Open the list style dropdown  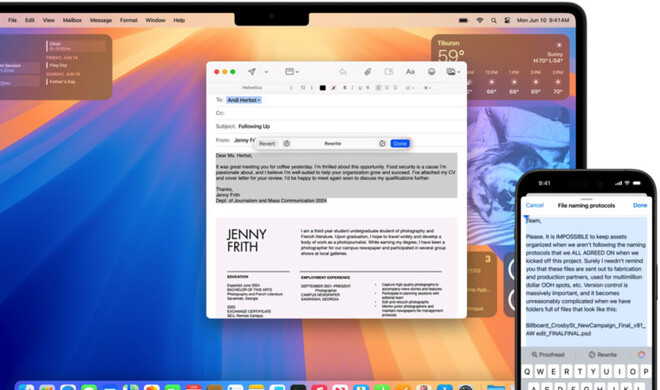(x=410, y=88)
